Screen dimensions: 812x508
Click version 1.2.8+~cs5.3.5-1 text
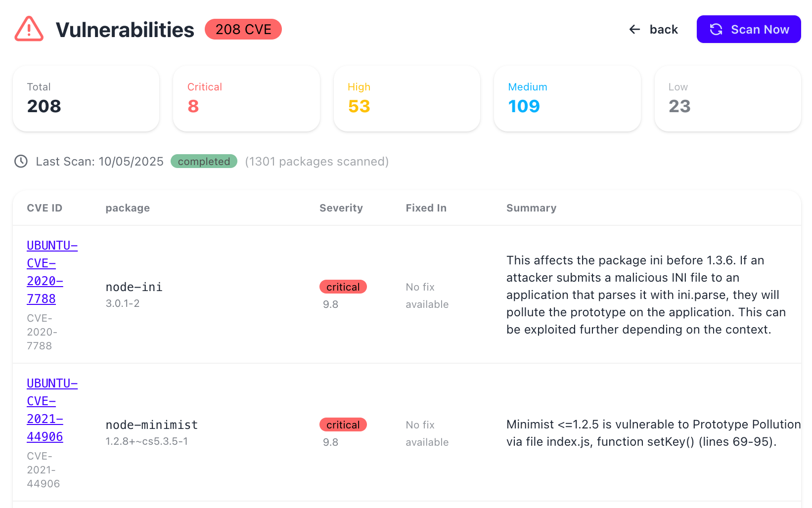click(147, 441)
